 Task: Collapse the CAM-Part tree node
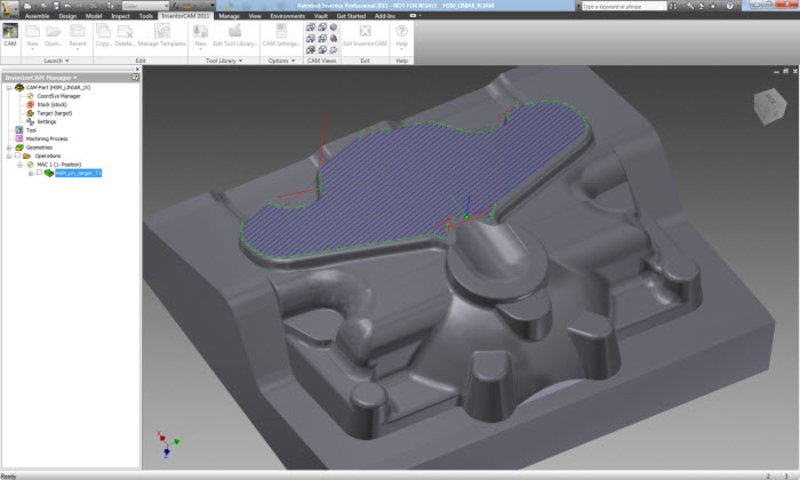coord(7,87)
